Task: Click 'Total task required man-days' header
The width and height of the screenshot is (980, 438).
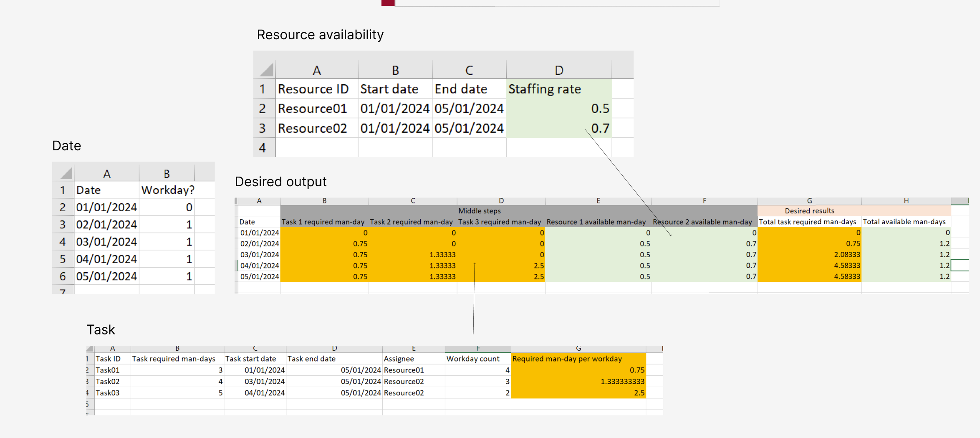Action: 809,222
